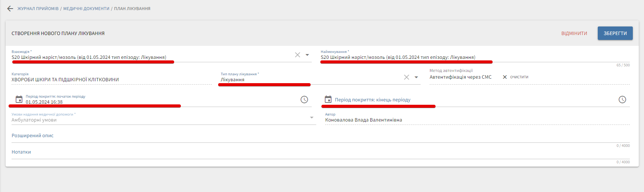
Task: Expand the Тип плану лікування dropdown
Action: pos(416,77)
